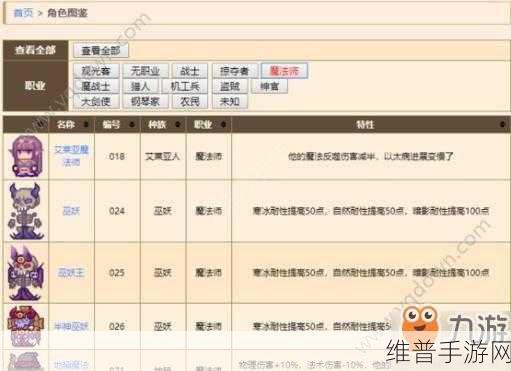Click the 魔法师 class cell in row 024
Screen dimensions: 511x371
(209, 211)
